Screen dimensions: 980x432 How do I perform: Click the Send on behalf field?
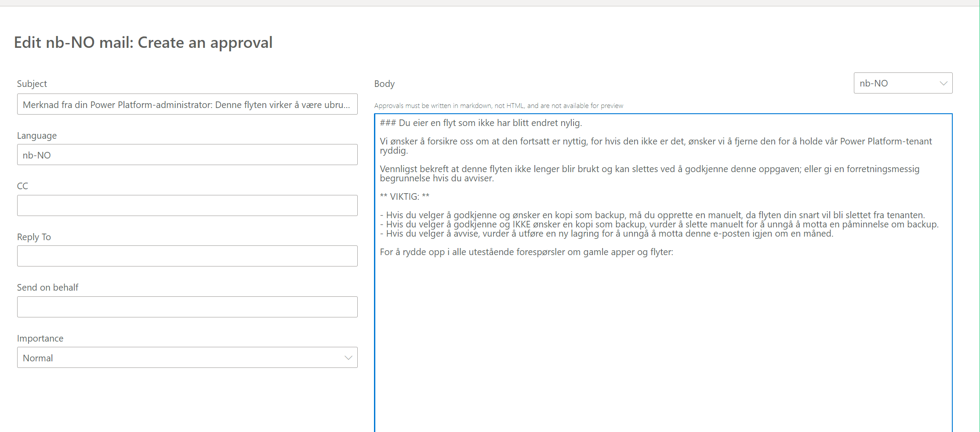point(187,306)
